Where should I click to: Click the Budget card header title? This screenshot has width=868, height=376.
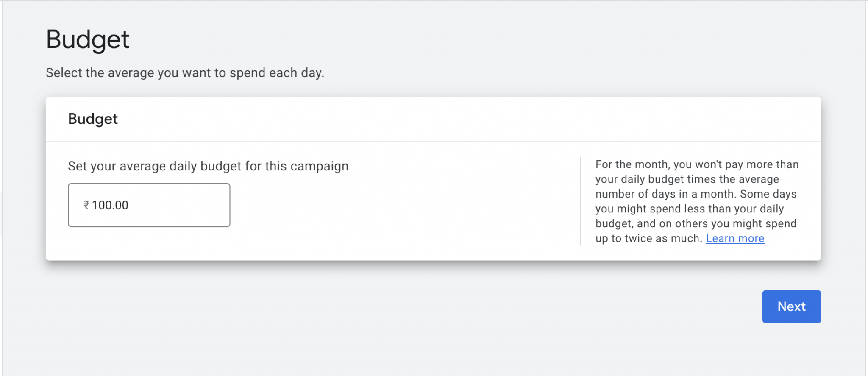(x=93, y=119)
